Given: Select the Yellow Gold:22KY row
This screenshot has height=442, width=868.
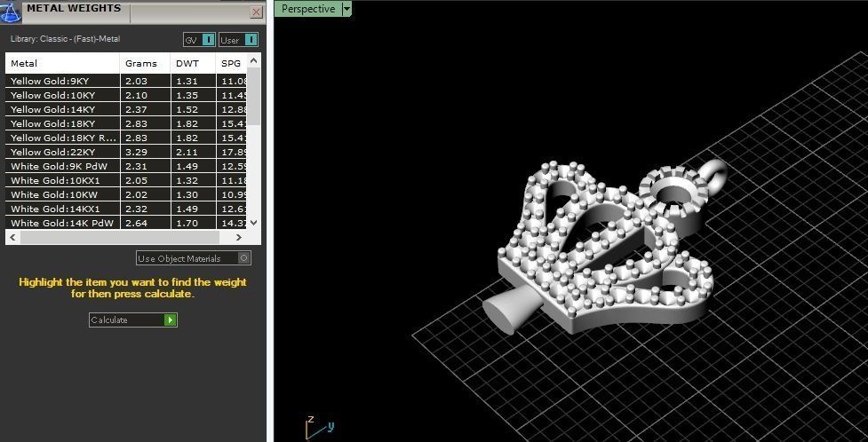Looking at the screenshot, I should (126, 152).
